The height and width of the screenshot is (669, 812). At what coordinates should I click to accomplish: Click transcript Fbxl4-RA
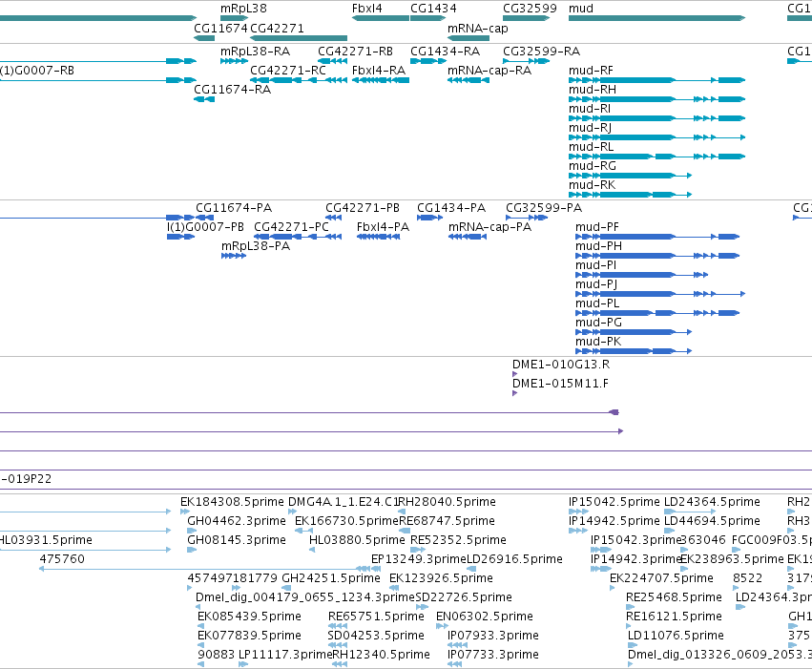378,71
